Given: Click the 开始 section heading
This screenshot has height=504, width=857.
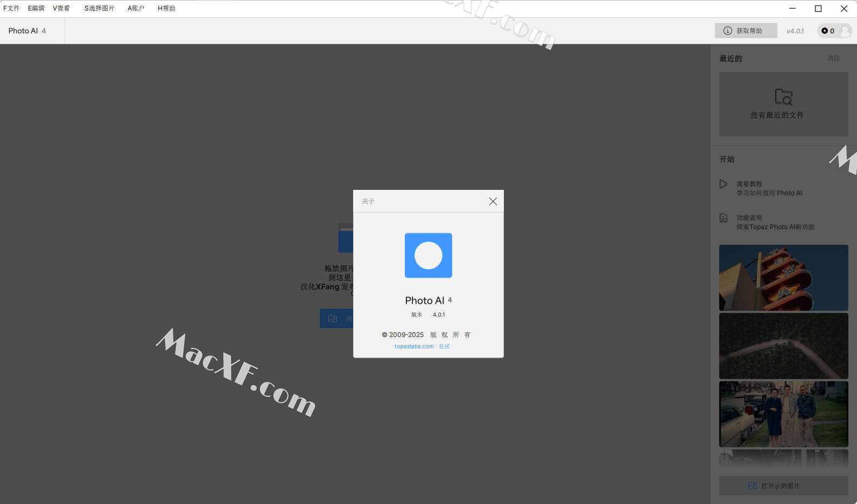Looking at the screenshot, I should click(727, 159).
